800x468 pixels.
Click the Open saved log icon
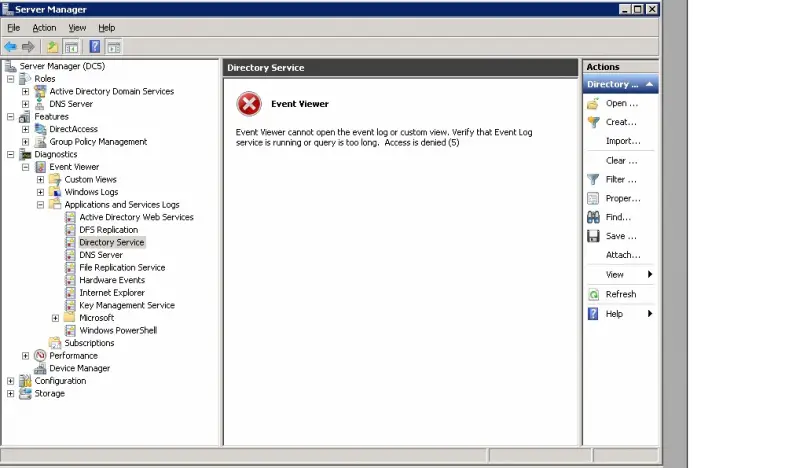(x=593, y=104)
